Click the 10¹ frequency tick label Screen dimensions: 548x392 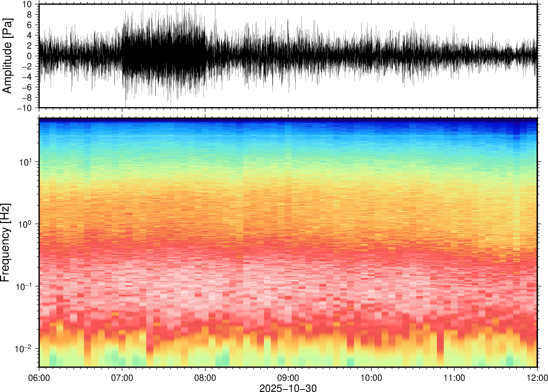(x=25, y=162)
